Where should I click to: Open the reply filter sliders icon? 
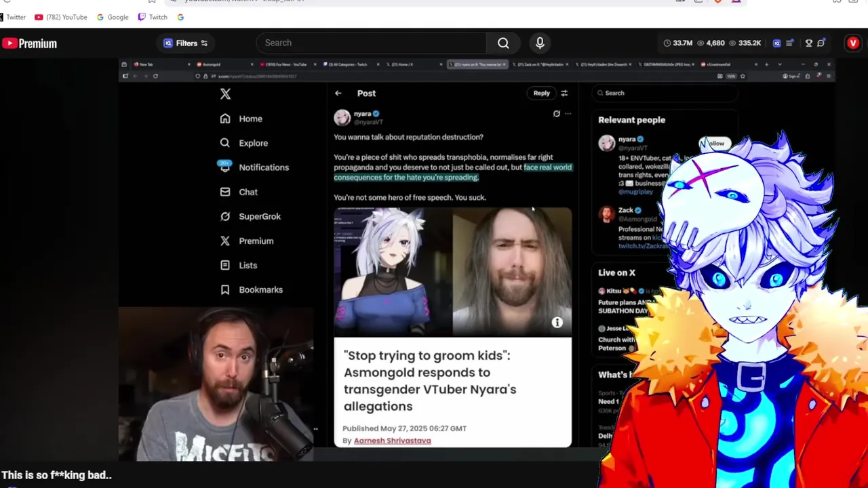564,93
